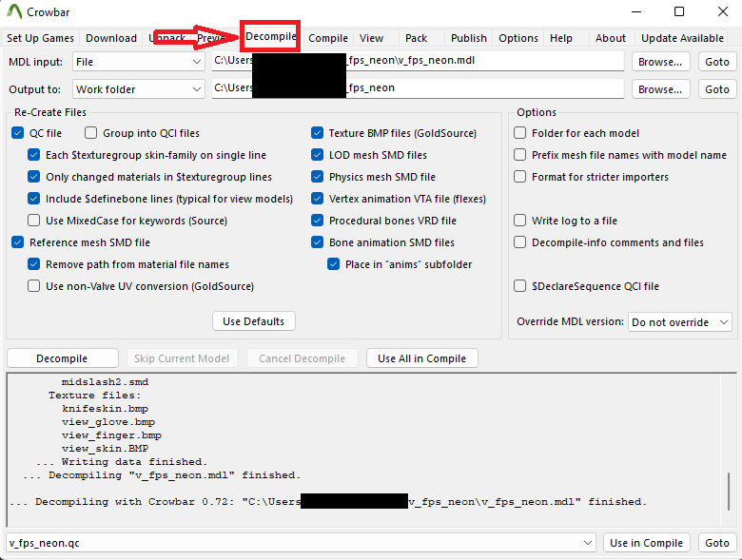Expand the MDL input type dropdown

138,62
